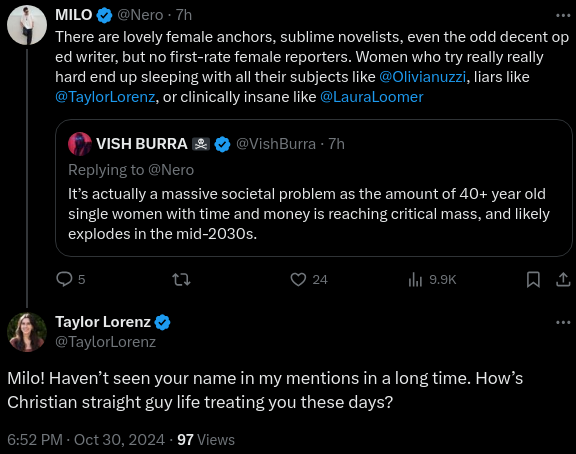This screenshot has height=454, width=576.
Task: Visit the @LauraLoomer mention link
Action: tap(372, 97)
